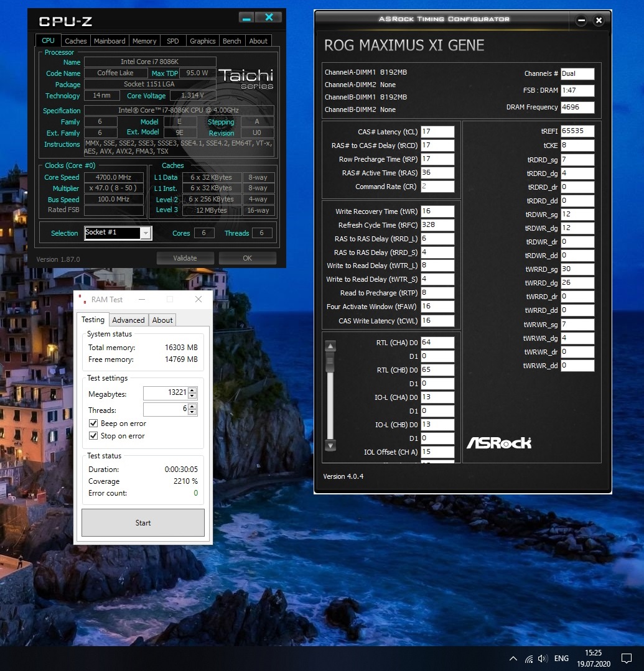
Task: Click the FSB : DRAM ratio field
Action: click(577, 90)
